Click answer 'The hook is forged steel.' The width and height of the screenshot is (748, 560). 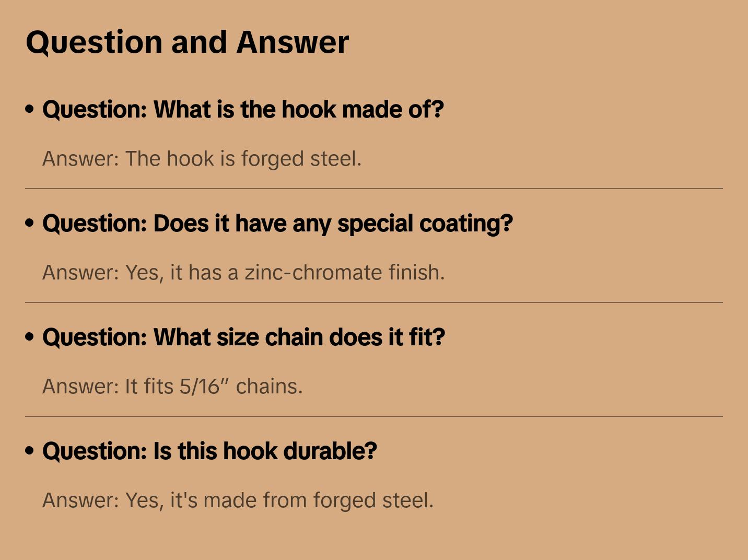(x=202, y=159)
